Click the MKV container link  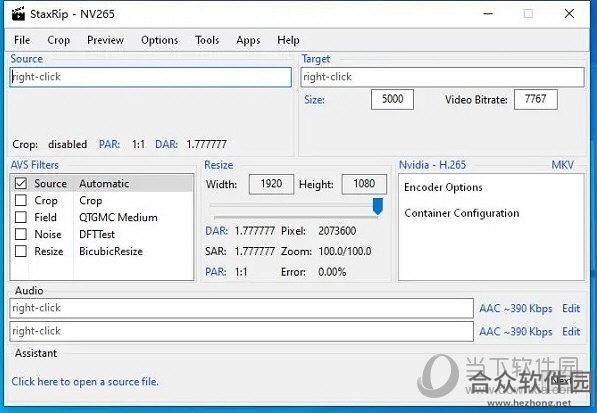(x=562, y=165)
